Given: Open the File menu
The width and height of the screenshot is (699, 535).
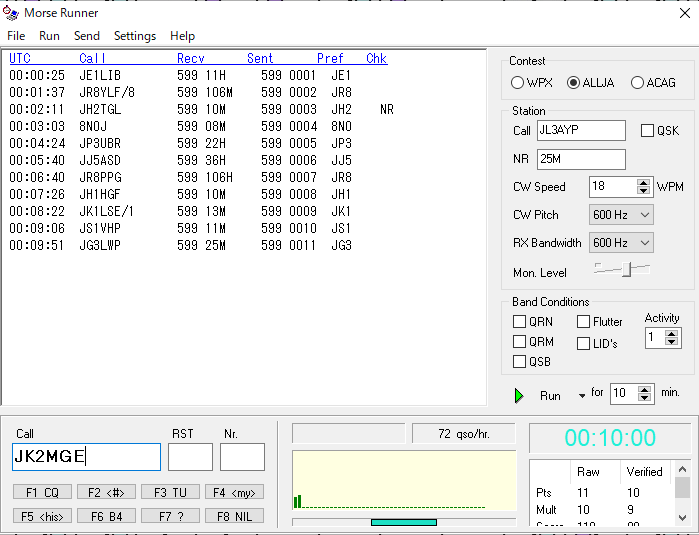Looking at the screenshot, I should 16,36.
